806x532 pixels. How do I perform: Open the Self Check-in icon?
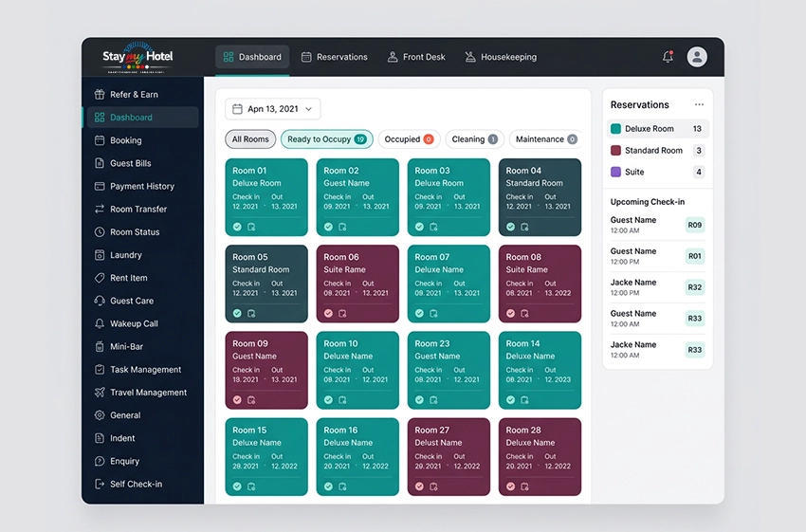click(x=100, y=484)
